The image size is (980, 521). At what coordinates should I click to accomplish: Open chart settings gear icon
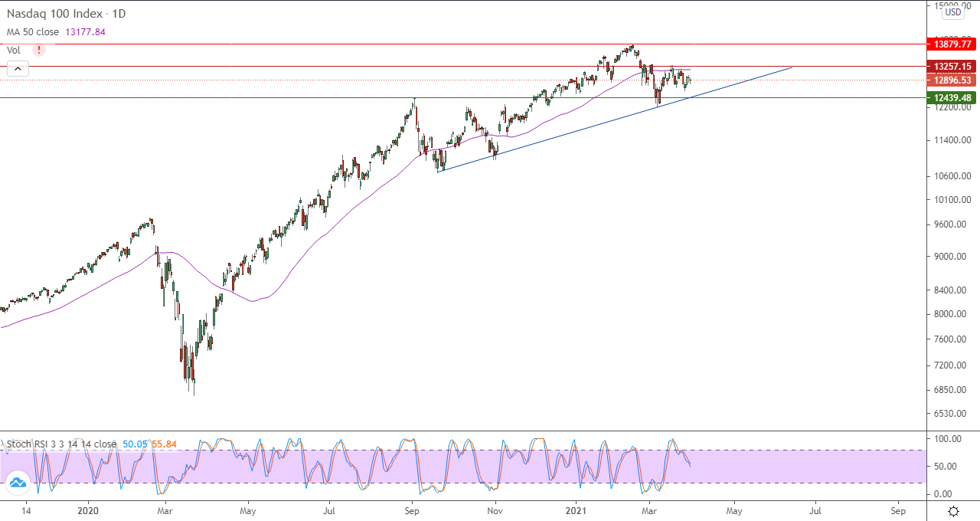(953, 511)
